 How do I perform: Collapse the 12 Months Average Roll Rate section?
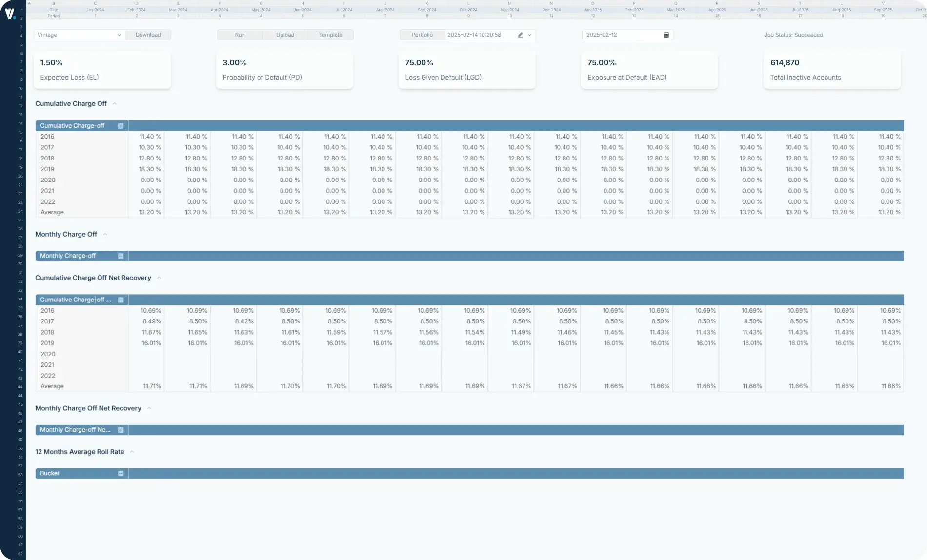[x=131, y=451]
